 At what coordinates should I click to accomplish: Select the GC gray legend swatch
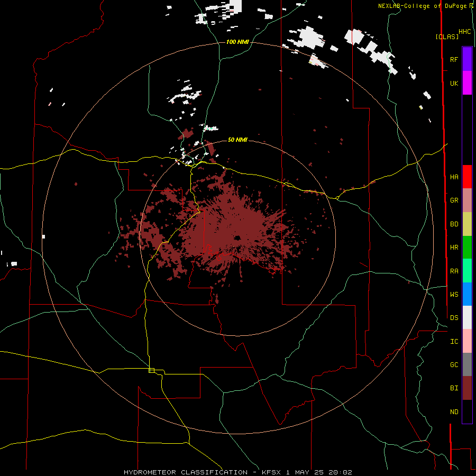pos(467,364)
